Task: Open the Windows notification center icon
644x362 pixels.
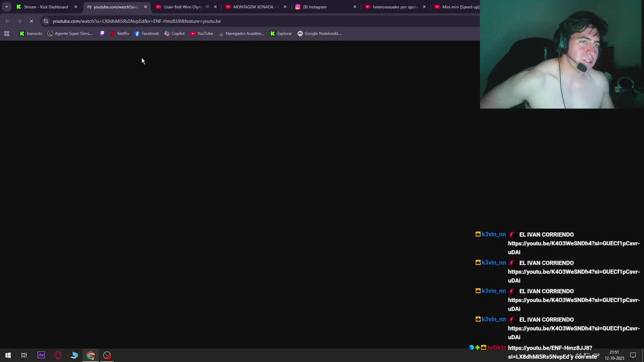Action: [x=633, y=355]
